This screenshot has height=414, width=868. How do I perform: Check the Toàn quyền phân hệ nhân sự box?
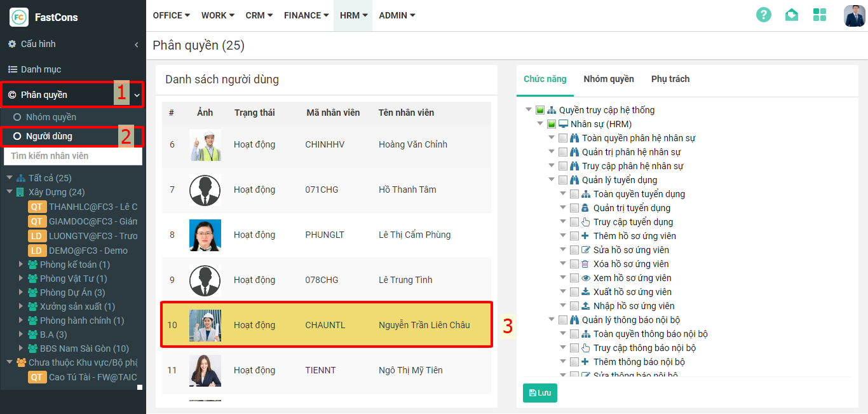click(x=563, y=138)
